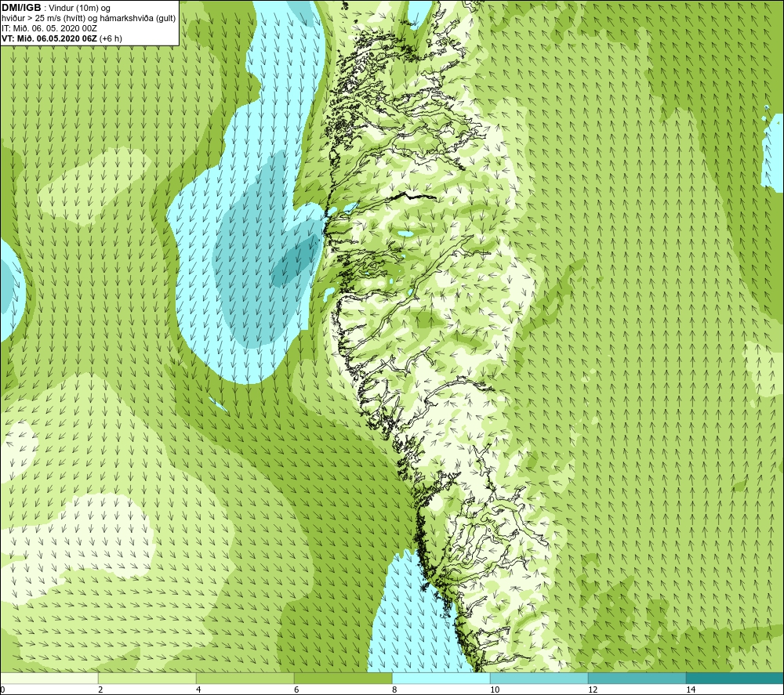Click the scale label '10'
Image resolution: width=784 pixels, height=695 pixels.
(495, 690)
